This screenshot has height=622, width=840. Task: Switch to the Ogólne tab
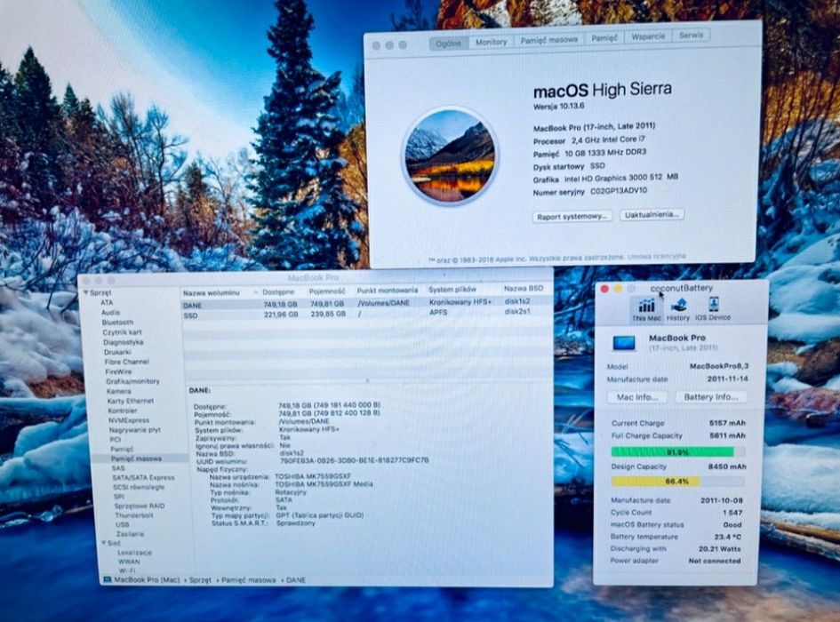point(448,44)
